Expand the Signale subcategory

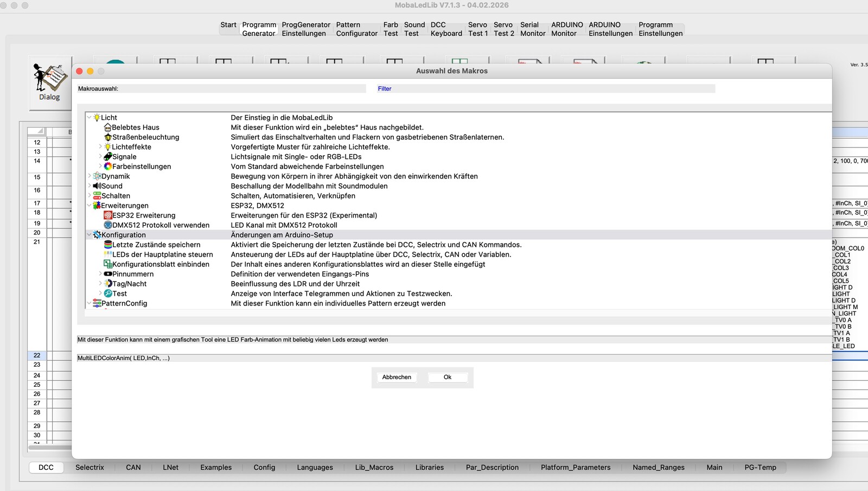(100, 157)
